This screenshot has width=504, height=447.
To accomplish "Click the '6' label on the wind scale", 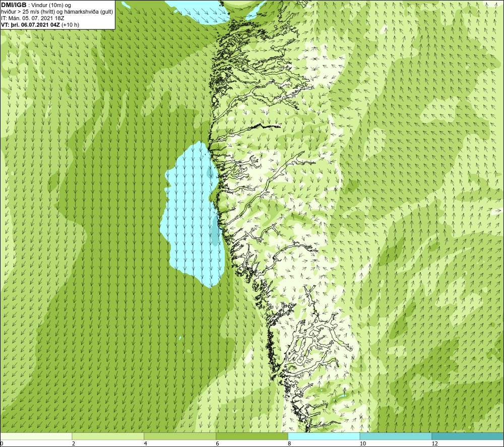I will [x=218, y=444].
